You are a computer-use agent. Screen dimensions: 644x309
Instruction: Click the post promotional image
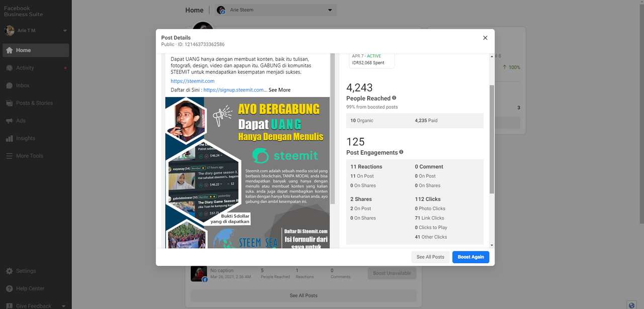(x=247, y=172)
